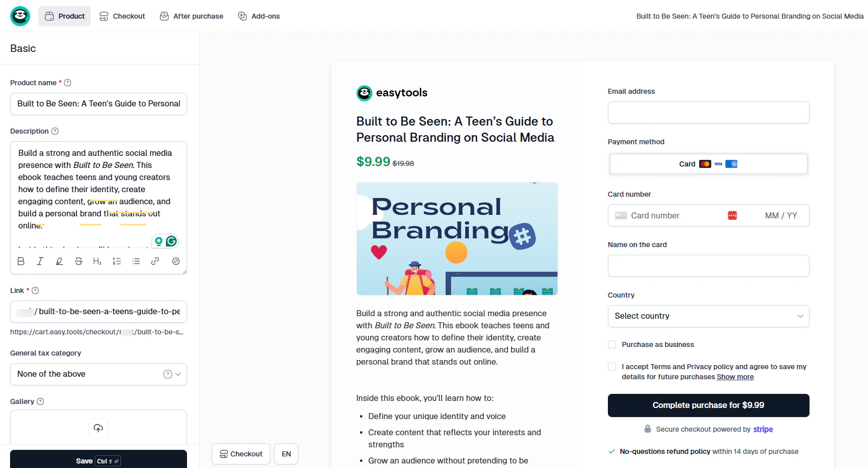Image resolution: width=868 pixels, height=468 pixels.
Task: Click the Personal Branding product image
Action: [x=457, y=239]
